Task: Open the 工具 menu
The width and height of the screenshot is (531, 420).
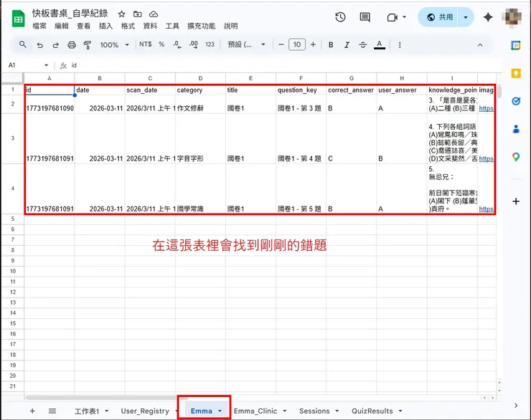Action: pyautogui.click(x=172, y=26)
